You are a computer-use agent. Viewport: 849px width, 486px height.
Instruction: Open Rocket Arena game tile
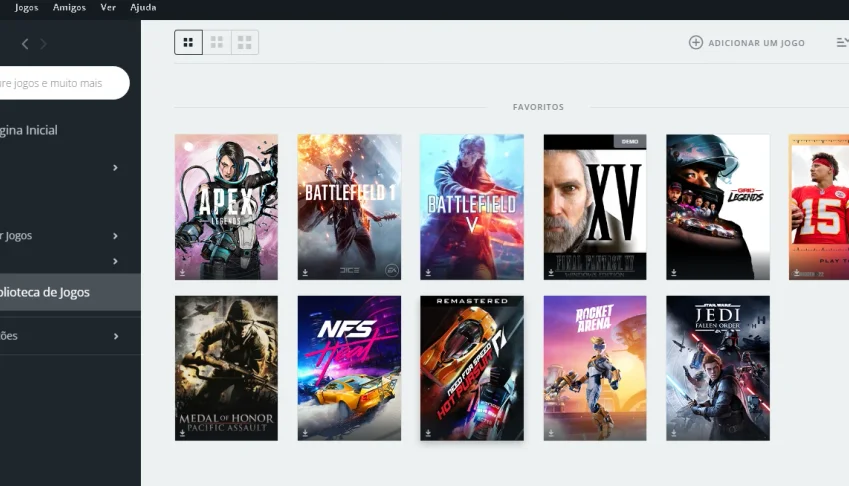coord(595,368)
